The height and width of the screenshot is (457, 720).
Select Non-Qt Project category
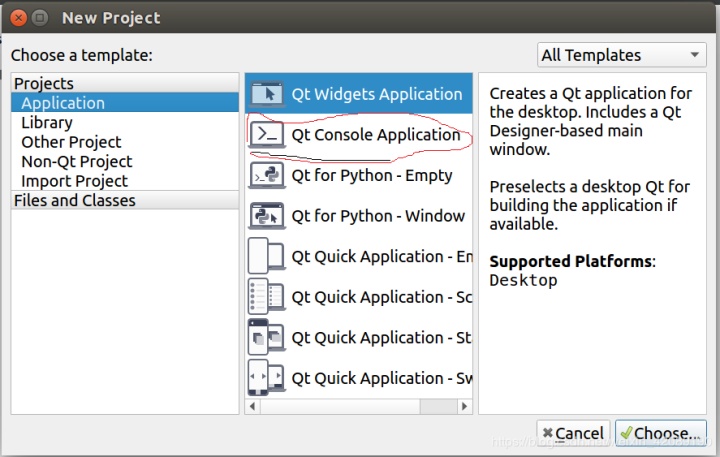click(x=125, y=161)
